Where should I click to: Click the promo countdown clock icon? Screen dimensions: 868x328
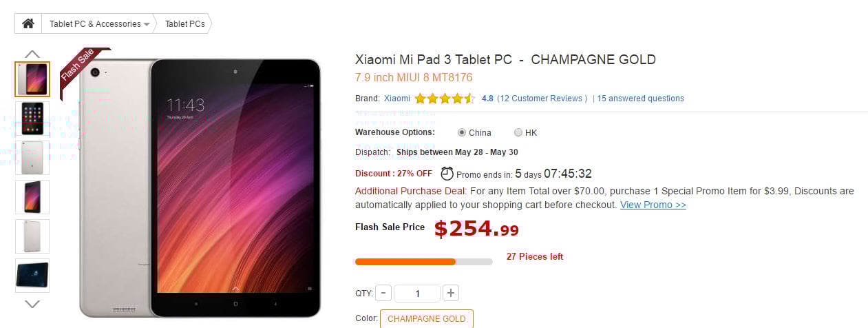coord(447,173)
